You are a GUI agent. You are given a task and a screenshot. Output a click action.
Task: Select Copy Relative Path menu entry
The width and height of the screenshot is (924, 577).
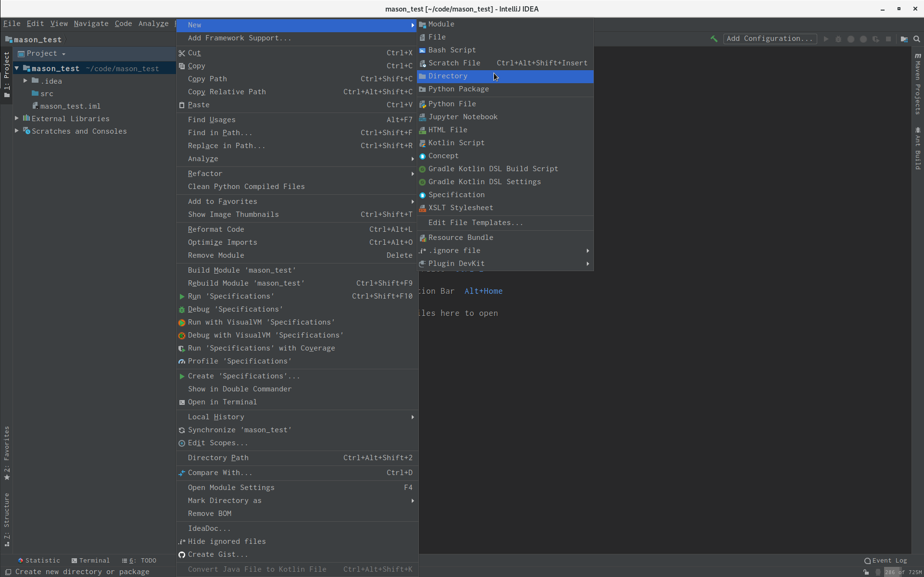[297, 92]
